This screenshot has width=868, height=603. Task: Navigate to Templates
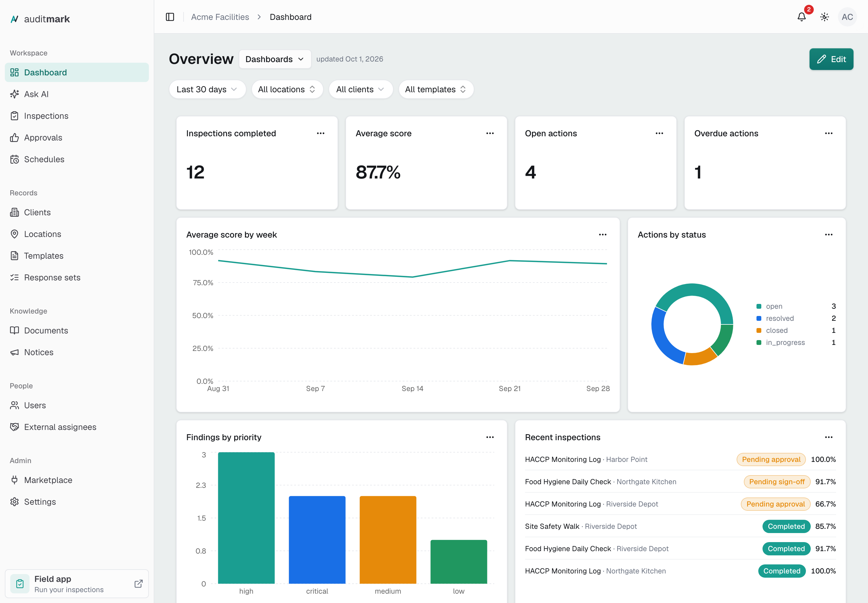pyautogui.click(x=77, y=256)
